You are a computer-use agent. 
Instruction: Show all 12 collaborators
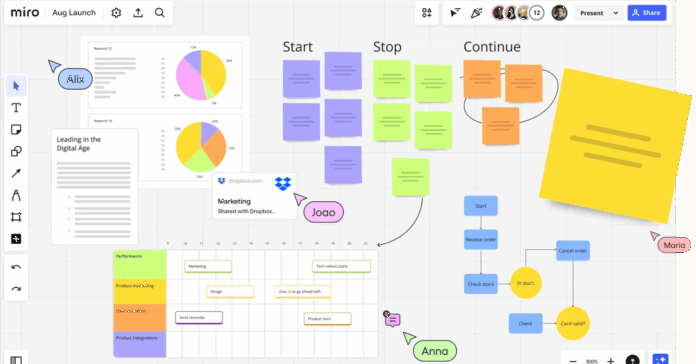[x=537, y=13]
